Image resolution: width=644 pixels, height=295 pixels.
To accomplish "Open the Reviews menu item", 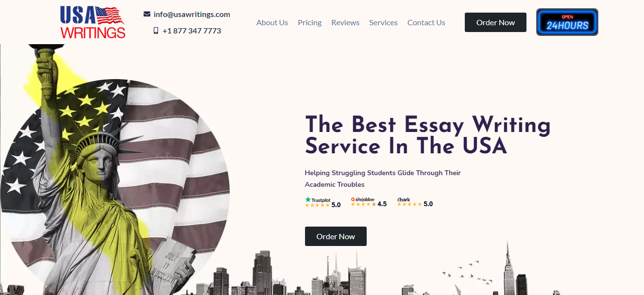I will (x=345, y=22).
